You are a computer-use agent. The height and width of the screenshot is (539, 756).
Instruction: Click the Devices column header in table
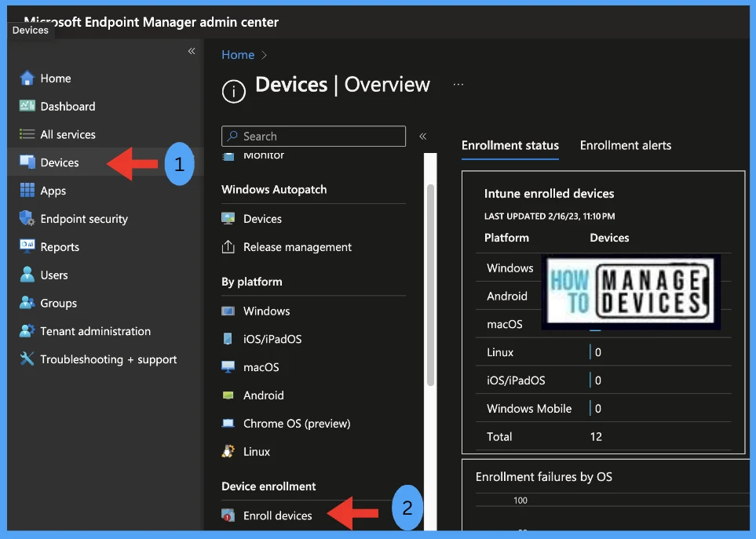click(x=609, y=238)
